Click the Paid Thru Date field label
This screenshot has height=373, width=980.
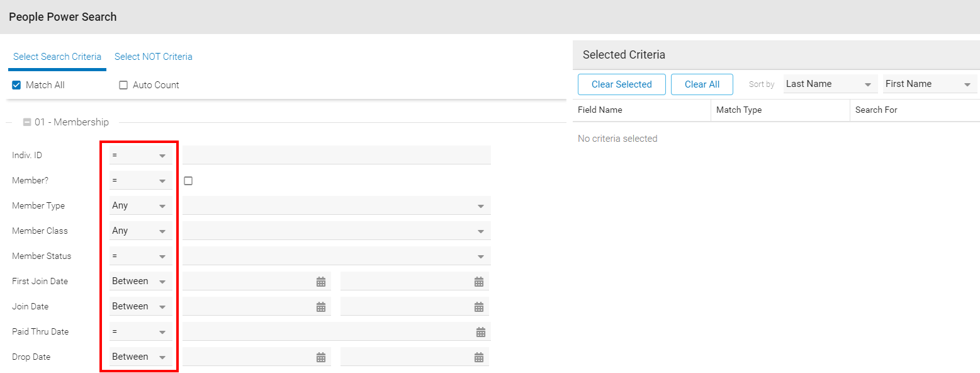[40, 331]
